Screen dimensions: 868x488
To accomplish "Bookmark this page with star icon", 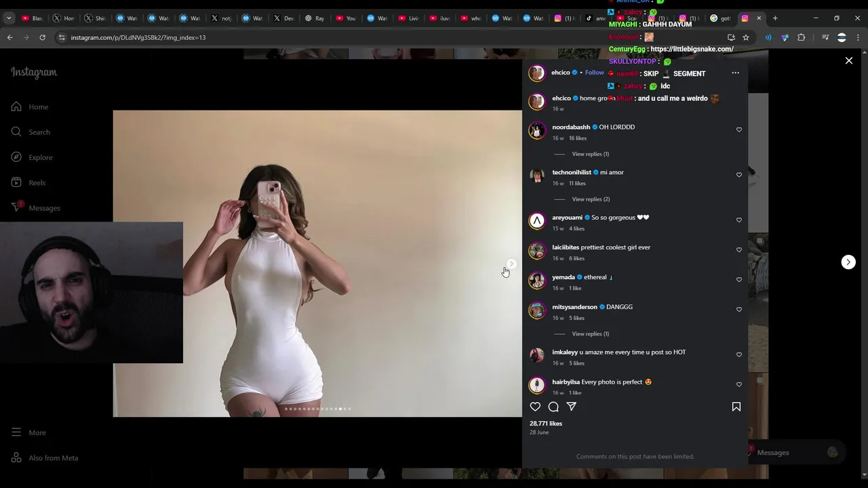I will [x=746, y=37].
